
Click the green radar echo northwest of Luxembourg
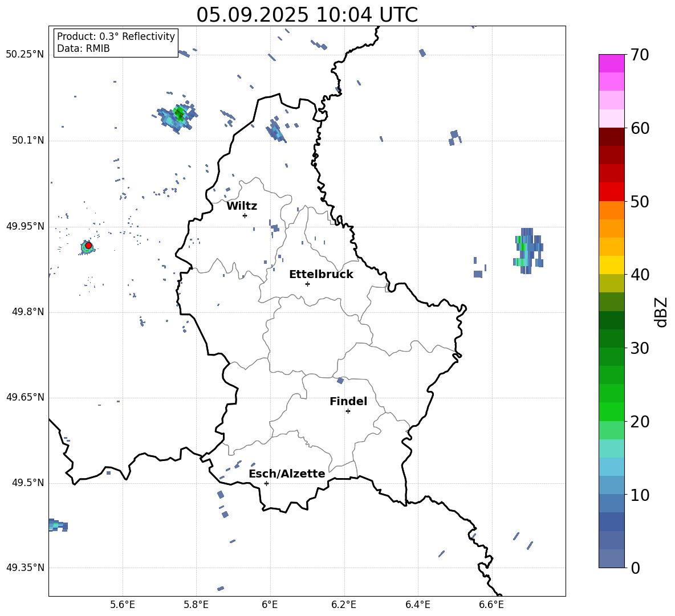[177, 117]
